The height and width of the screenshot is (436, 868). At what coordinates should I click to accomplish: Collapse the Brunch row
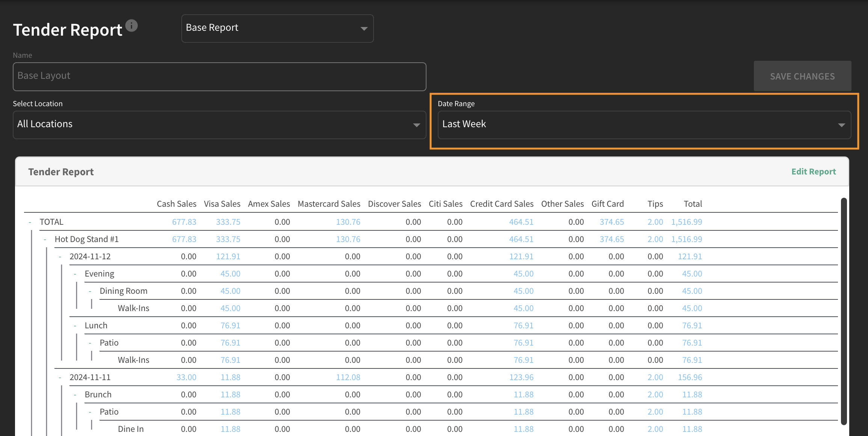click(75, 395)
